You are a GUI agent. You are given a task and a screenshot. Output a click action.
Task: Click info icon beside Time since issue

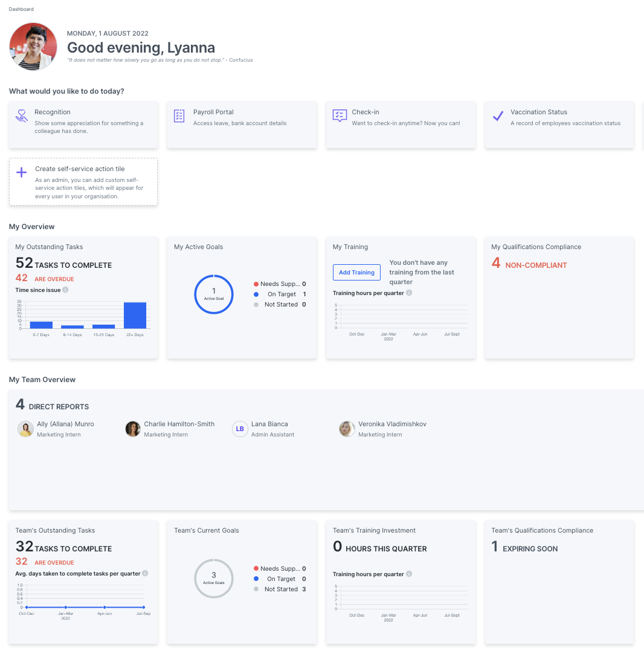point(65,290)
